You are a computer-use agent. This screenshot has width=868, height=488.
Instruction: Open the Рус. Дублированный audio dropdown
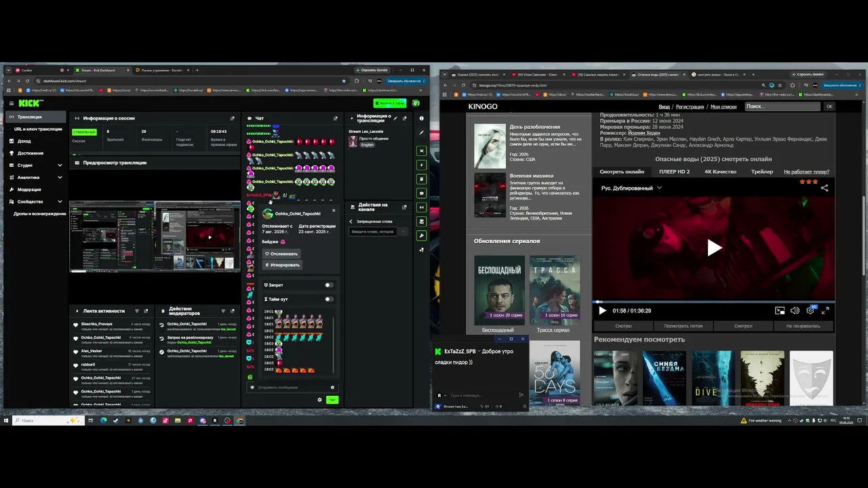pyautogui.click(x=631, y=188)
